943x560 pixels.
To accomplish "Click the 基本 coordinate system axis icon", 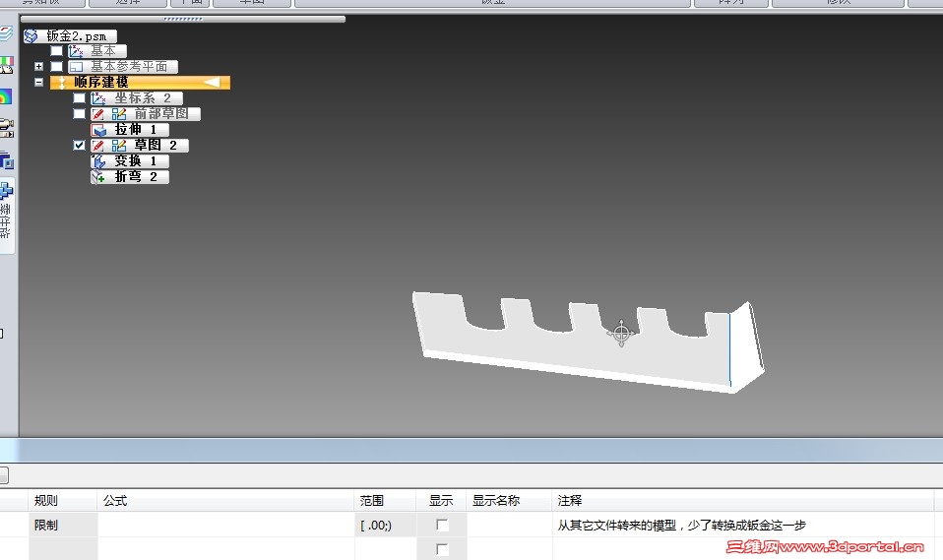I will [77, 51].
